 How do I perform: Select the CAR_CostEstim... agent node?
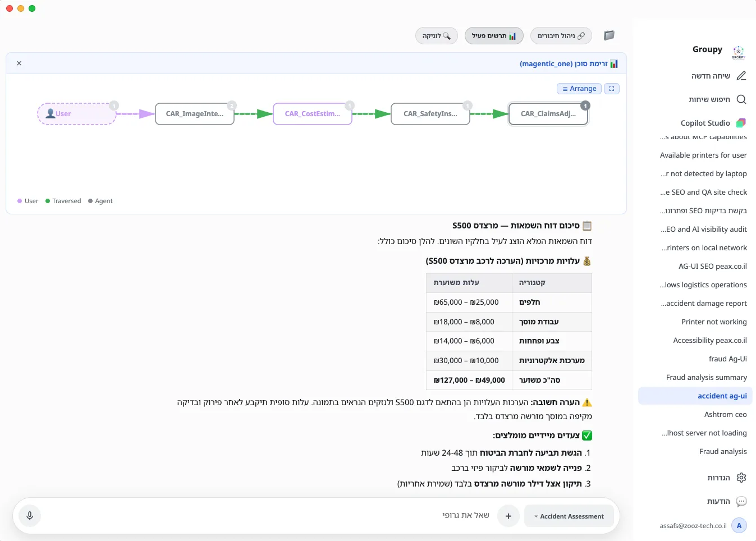(313, 114)
